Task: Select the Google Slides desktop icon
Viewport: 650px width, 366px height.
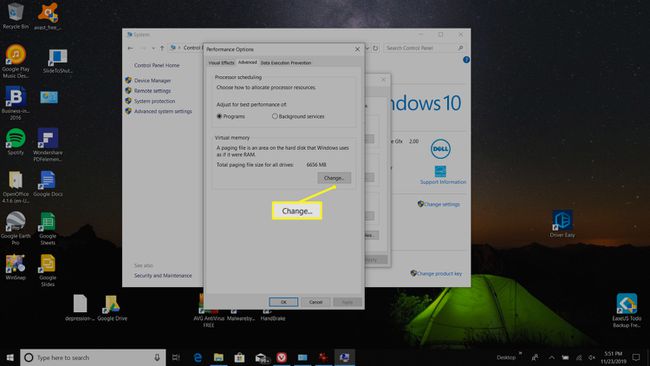Action: pyautogui.click(x=48, y=270)
